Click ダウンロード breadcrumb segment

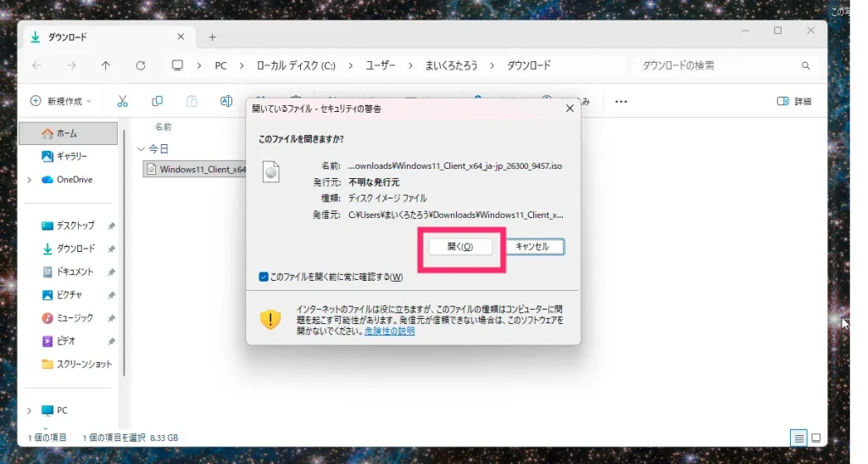[529, 65]
